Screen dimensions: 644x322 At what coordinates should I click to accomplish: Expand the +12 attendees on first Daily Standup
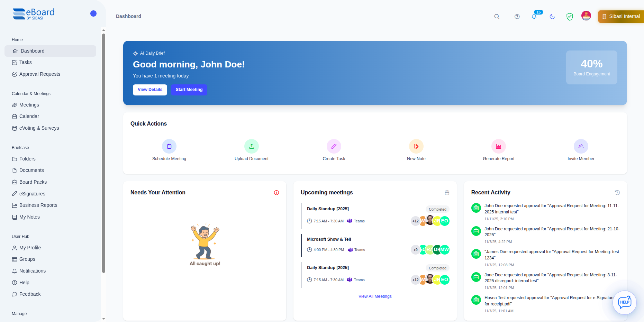[415, 221]
